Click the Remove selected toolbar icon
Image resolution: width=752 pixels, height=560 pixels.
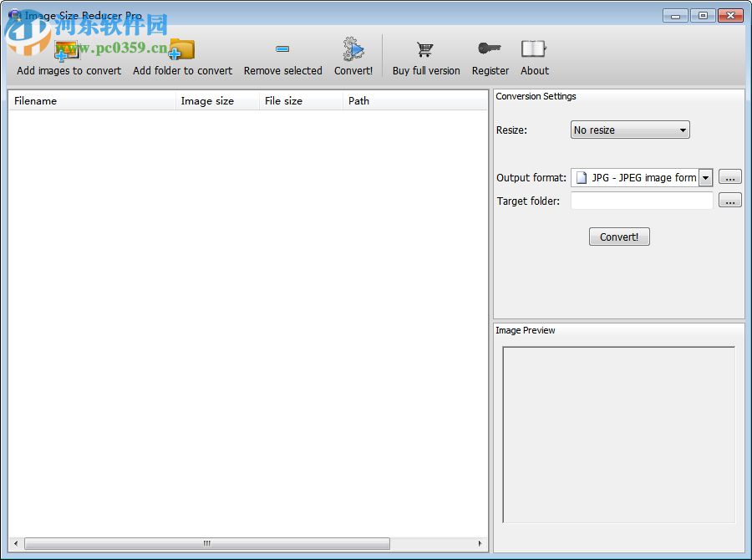282,48
